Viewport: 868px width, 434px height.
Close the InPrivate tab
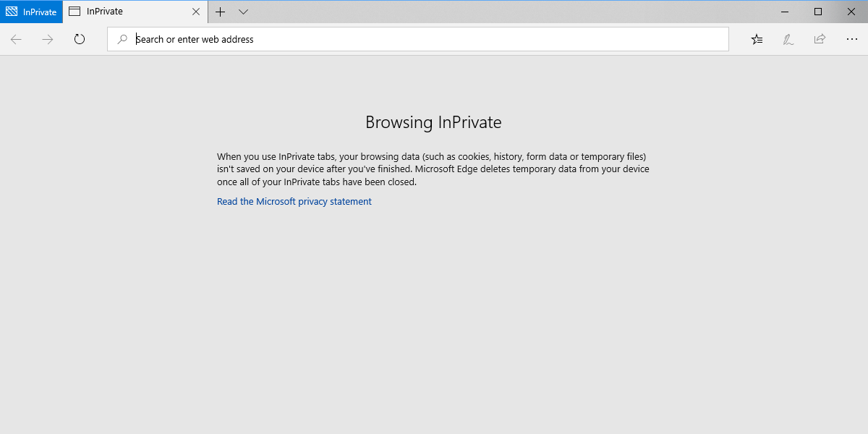[196, 12]
